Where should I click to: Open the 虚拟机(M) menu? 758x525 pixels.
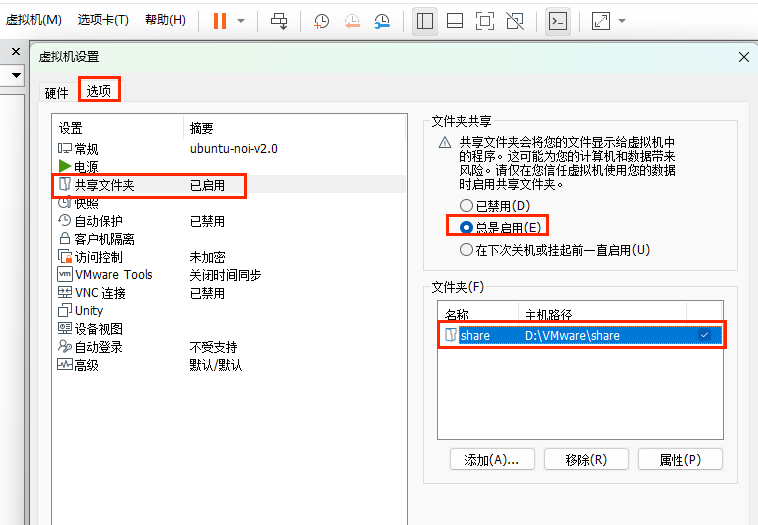(x=33, y=20)
